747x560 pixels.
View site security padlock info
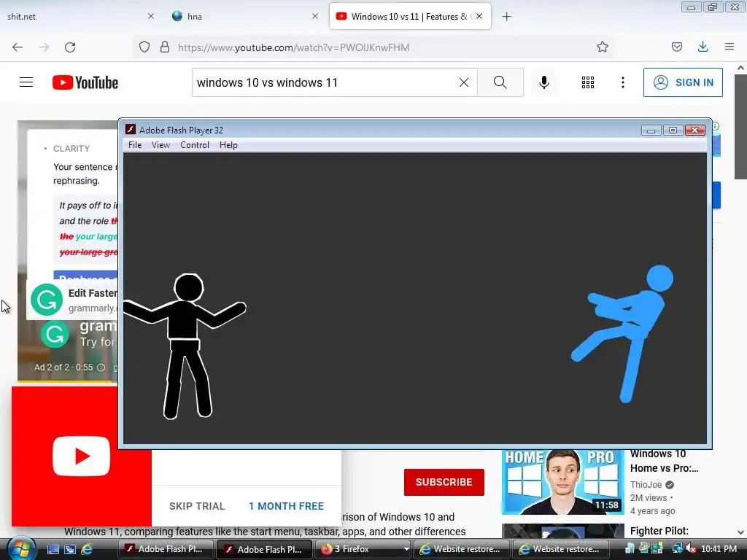click(165, 47)
